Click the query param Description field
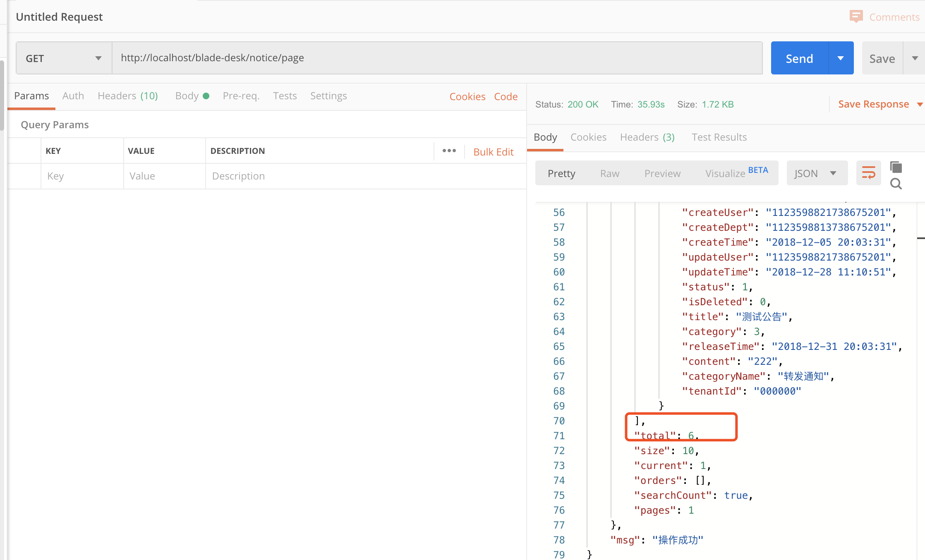The width and height of the screenshot is (925, 560). click(x=366, y=176)
